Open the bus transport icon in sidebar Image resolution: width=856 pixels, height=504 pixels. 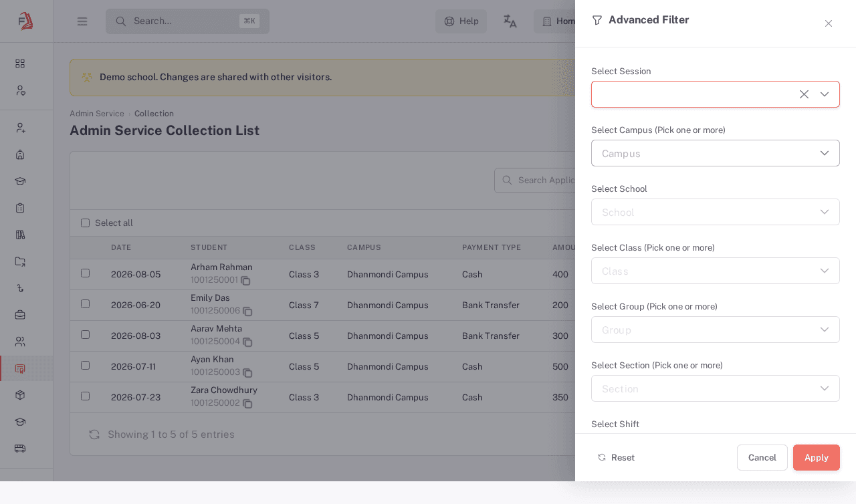click(x=20, y=449)
